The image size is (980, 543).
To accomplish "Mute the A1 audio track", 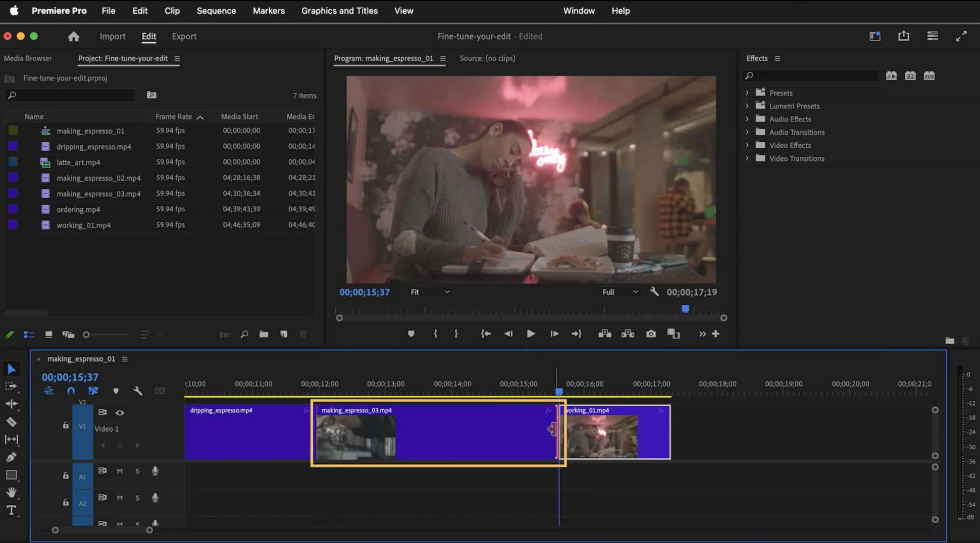I will click(x=120, y=471).
